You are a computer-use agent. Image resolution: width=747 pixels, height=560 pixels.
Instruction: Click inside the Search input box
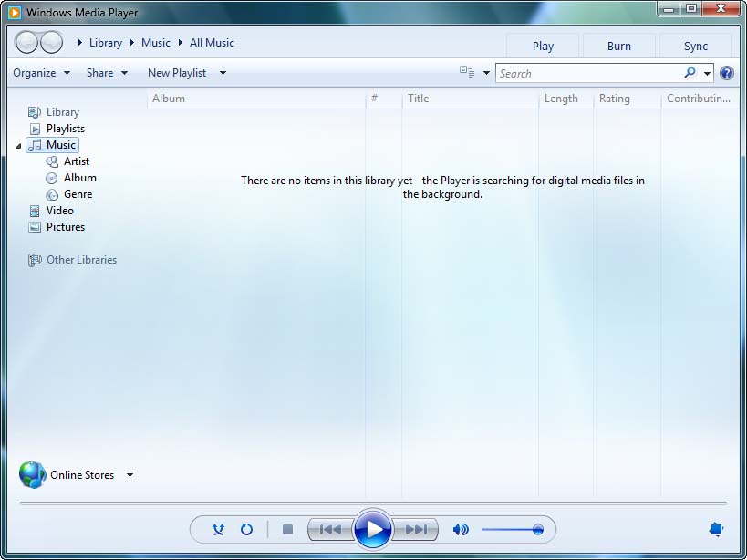[588, 73]
